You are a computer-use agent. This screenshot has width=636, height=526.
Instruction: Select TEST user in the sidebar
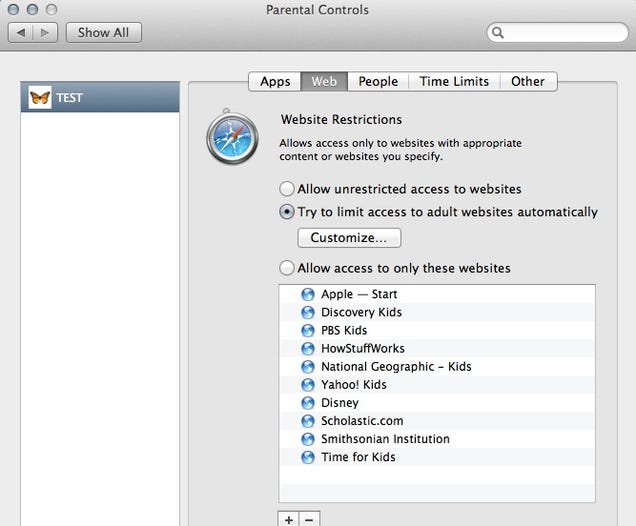pos(100,97)
